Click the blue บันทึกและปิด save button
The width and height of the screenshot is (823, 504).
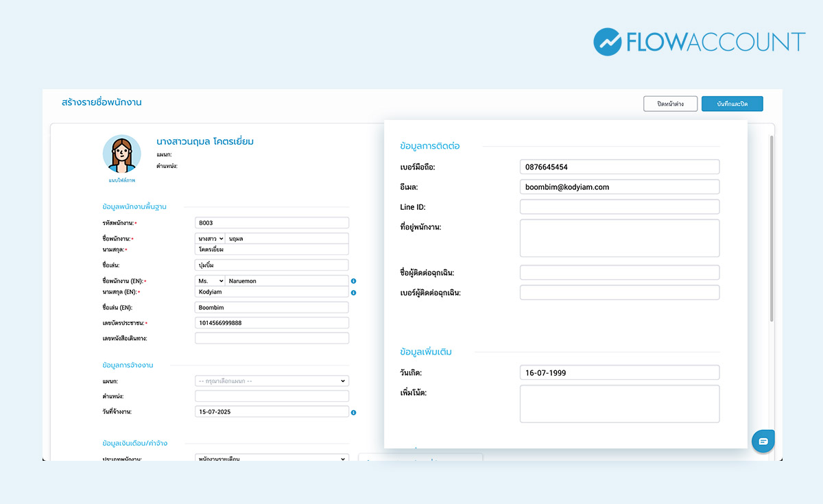pyautogui.click(x=732, y=104)
